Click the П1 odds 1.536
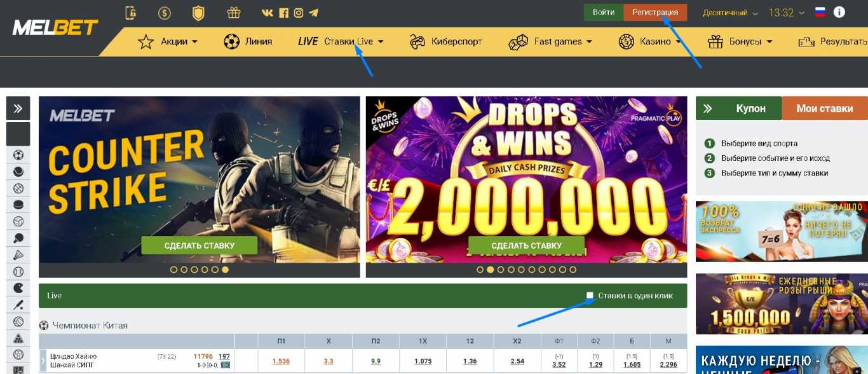The width and height of the screenshot is (868, 374). (x=281, y=361)
